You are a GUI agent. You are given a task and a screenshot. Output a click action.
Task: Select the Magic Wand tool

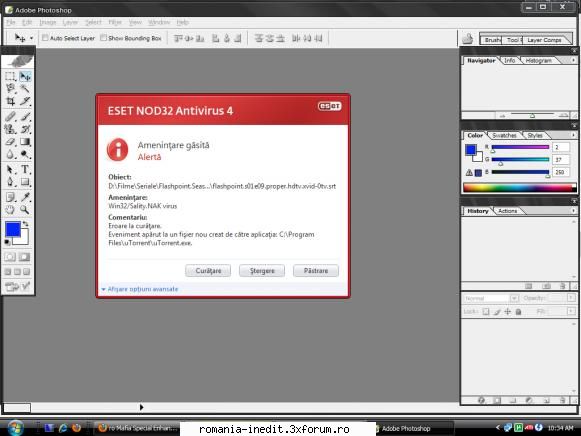pos(25,89)
